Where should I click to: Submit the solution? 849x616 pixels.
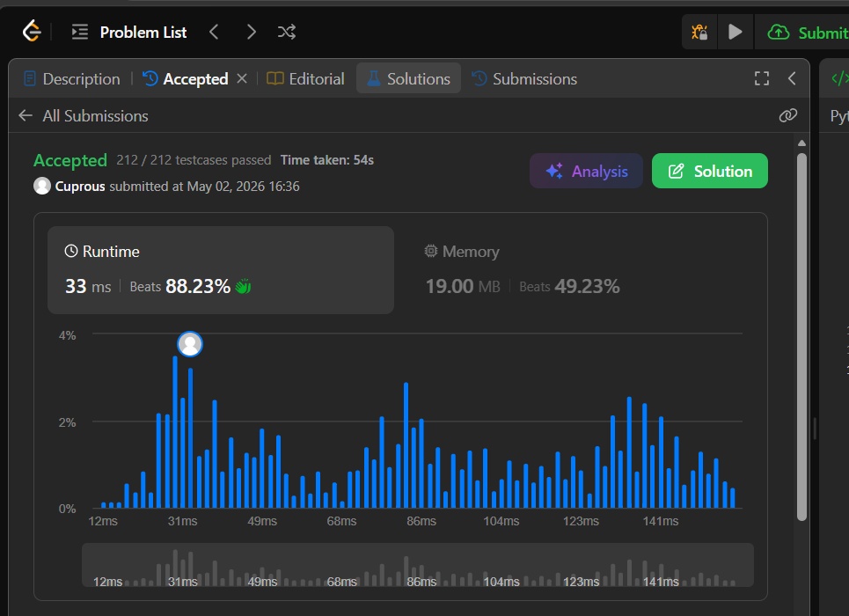pyautogui.click(x=808, y=33)
